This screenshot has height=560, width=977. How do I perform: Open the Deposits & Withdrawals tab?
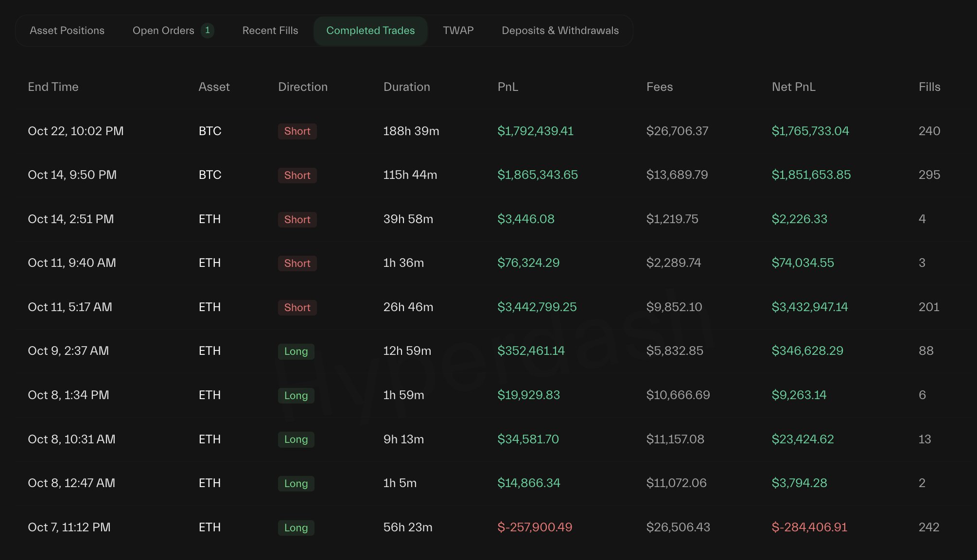[x=560, y=31]
